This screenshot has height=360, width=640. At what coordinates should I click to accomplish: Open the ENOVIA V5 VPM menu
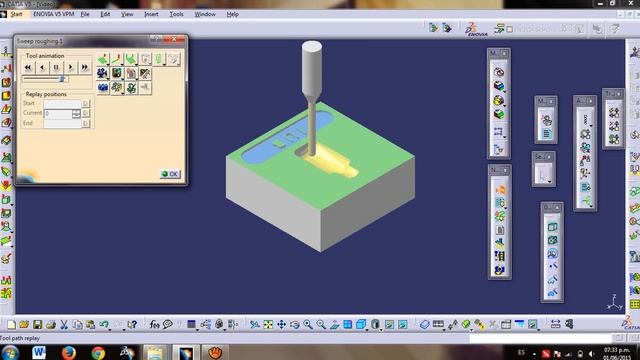(53, 14)
